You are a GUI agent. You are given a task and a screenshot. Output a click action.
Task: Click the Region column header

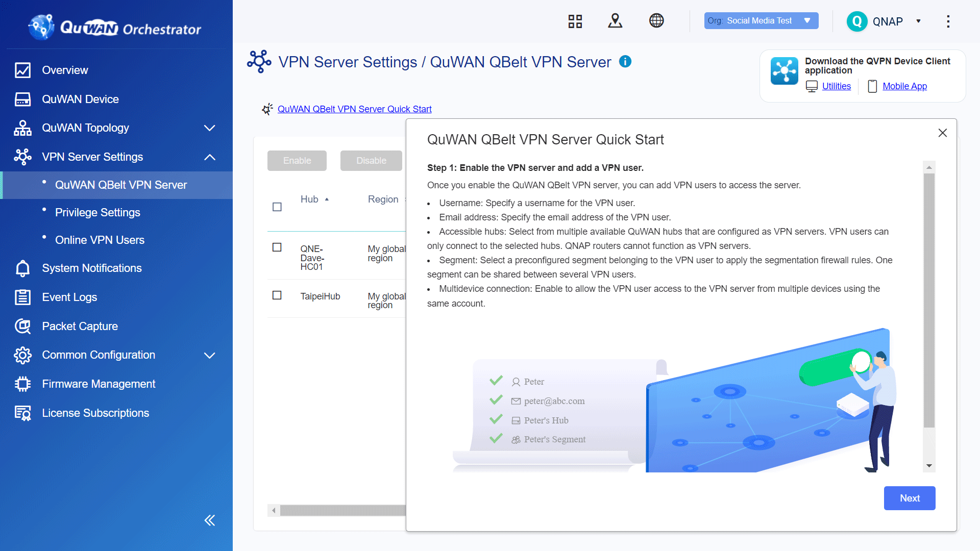point(383,199)
